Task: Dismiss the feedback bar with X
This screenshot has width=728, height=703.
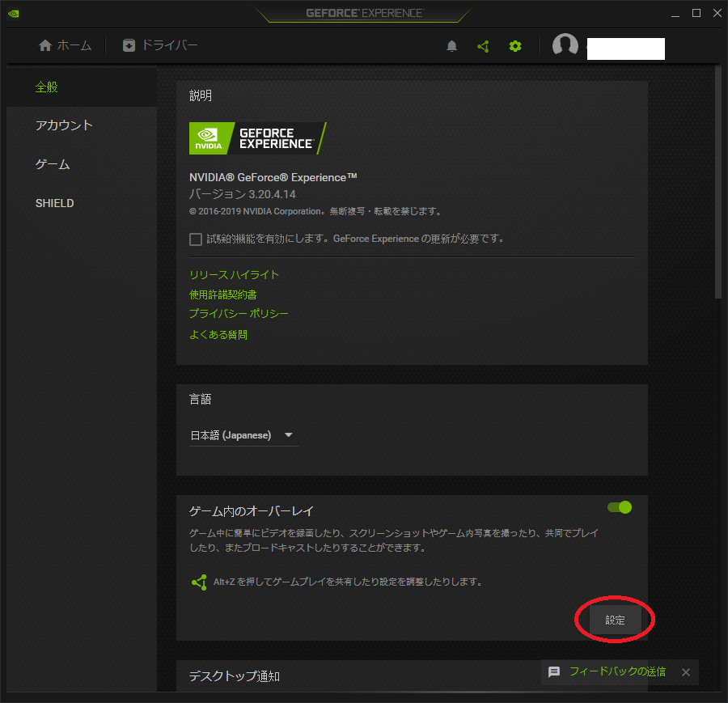Action: point(686,672)
